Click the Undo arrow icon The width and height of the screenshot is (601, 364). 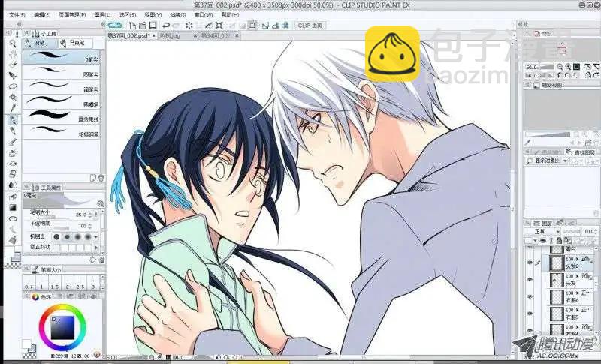pyautogui.click(x=166, y=26)
